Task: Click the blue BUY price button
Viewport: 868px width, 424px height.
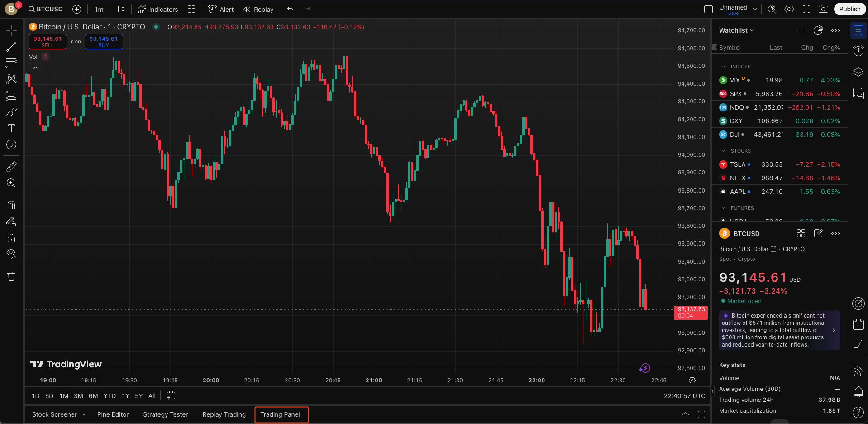Action: click(104, 42)
